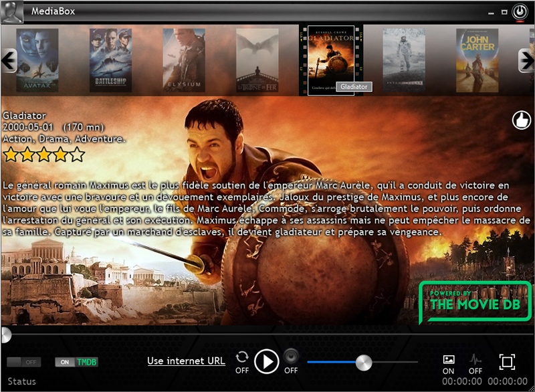Click the genres Action, Drama, Adventure
This screenshot has height=392, width=535.
[x=64, y=139]
